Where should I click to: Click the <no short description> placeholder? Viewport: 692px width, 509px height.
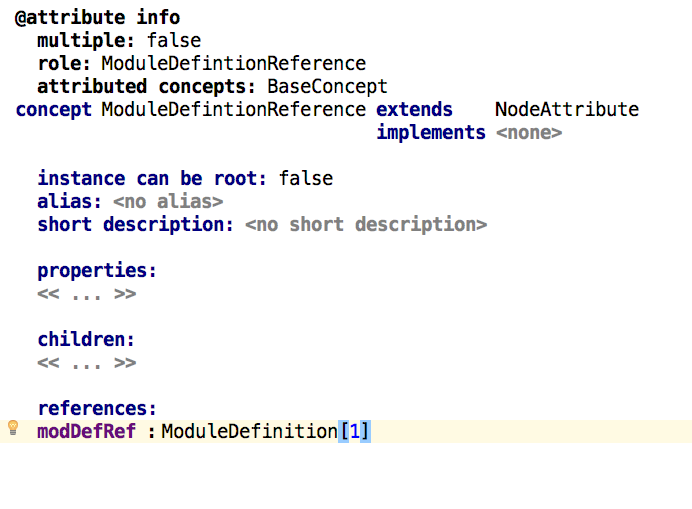tap(366, 225)
